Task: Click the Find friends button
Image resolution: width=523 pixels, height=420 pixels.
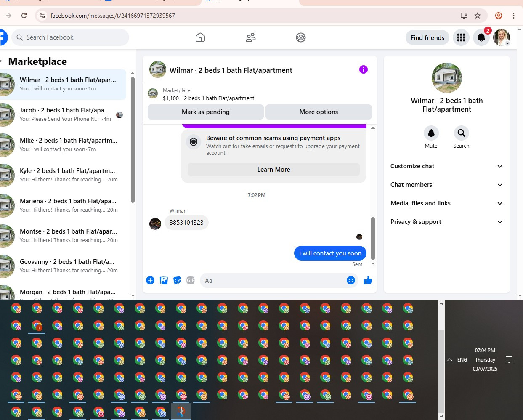Action: click(427, 37)
